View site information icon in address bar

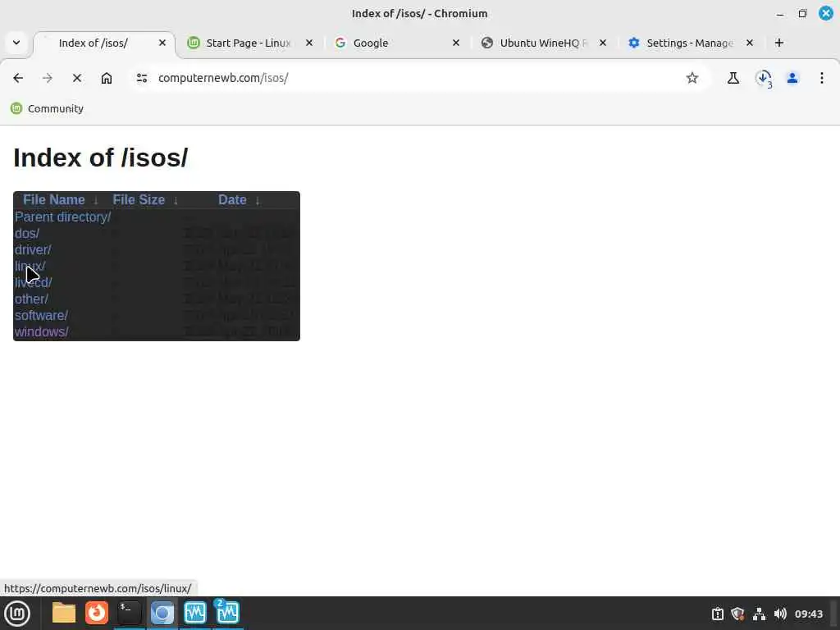142,78
